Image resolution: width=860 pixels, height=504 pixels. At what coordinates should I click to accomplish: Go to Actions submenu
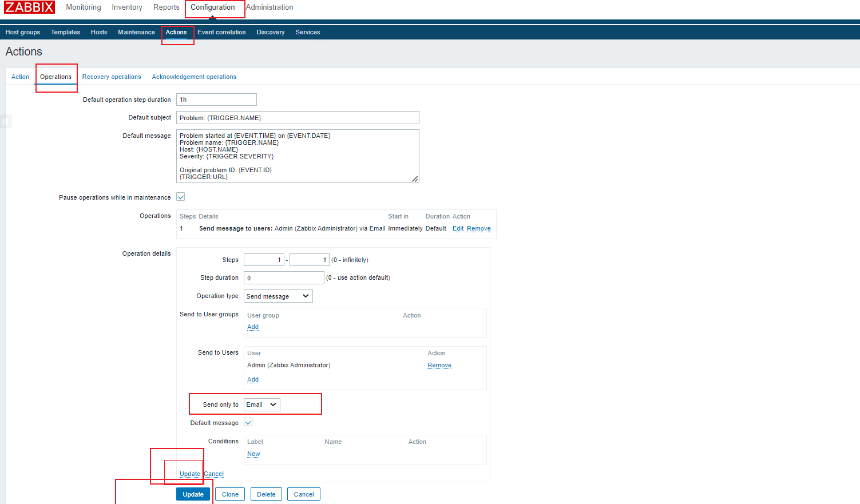point(176,32)
